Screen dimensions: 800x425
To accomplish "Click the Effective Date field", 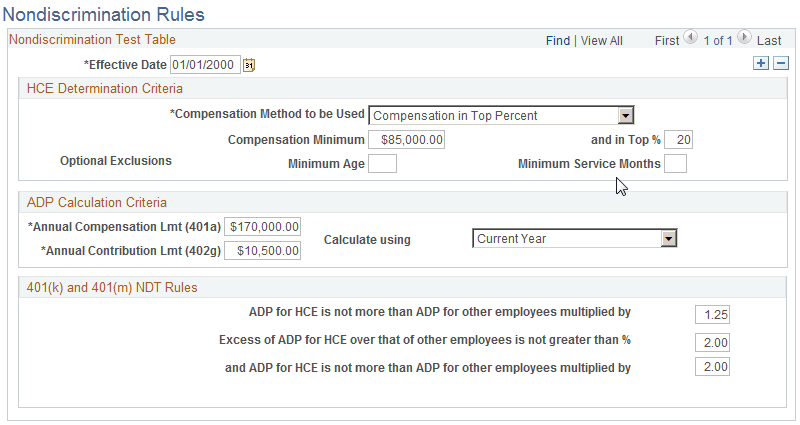I will [205, 65].
